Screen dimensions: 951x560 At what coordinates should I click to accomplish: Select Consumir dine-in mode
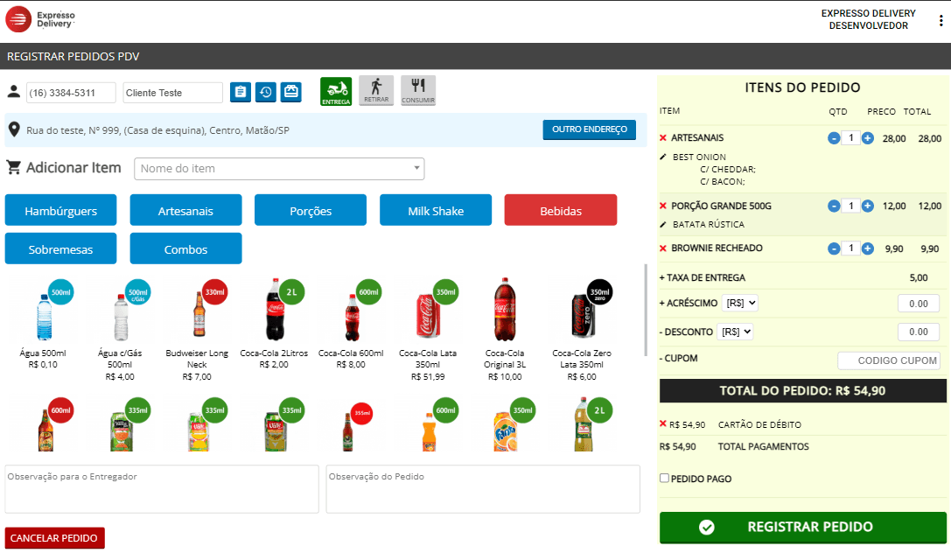click(418, 91)
